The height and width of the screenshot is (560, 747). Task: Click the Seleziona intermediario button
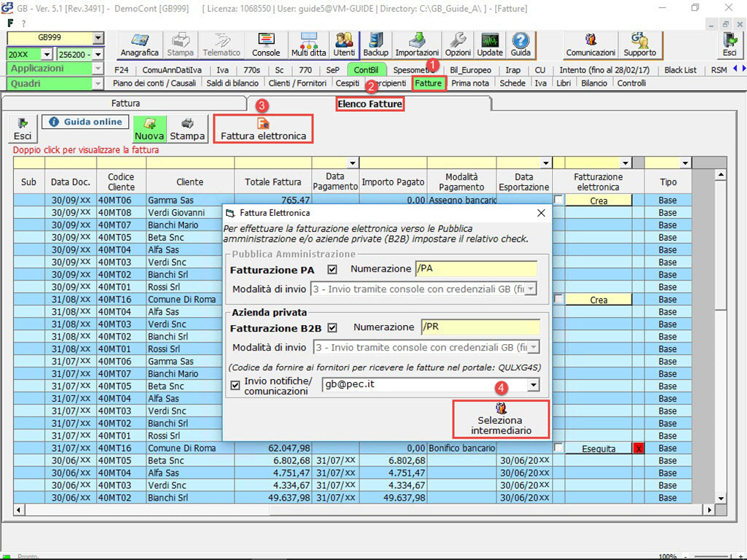pos(501,419)
